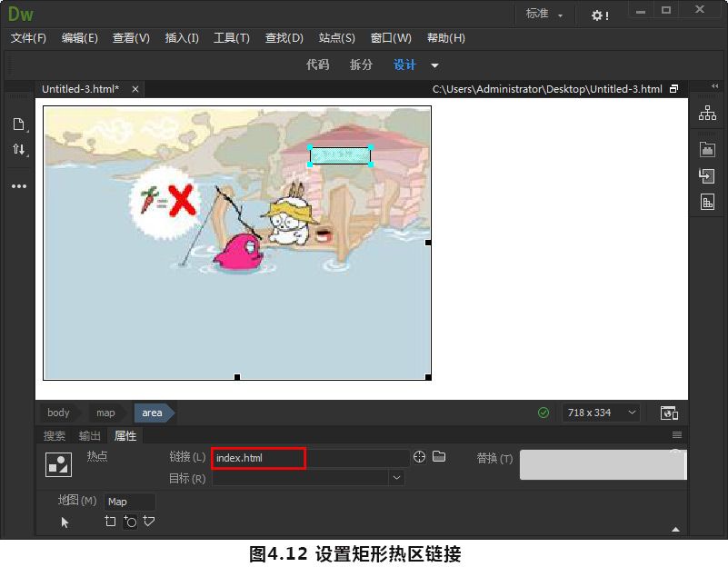Click the point-to-file target icon
Screen dimensions: 728x567
click(x=419, y=456)
